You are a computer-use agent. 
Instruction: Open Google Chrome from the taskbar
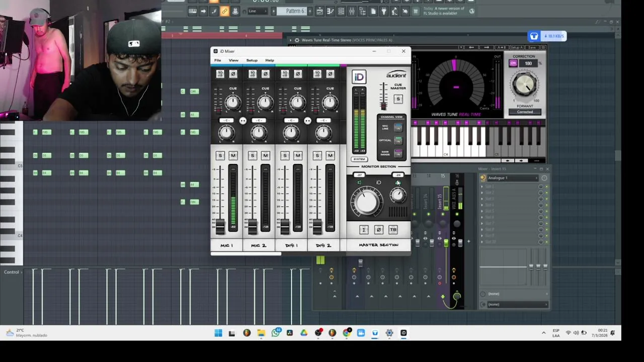pos(347,333)
